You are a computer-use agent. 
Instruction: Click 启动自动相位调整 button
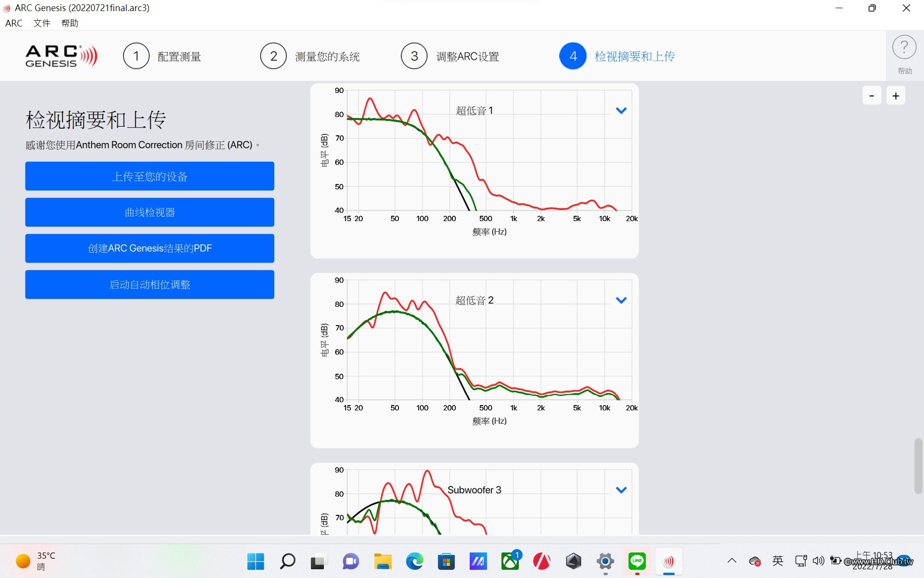pos(150,285)
